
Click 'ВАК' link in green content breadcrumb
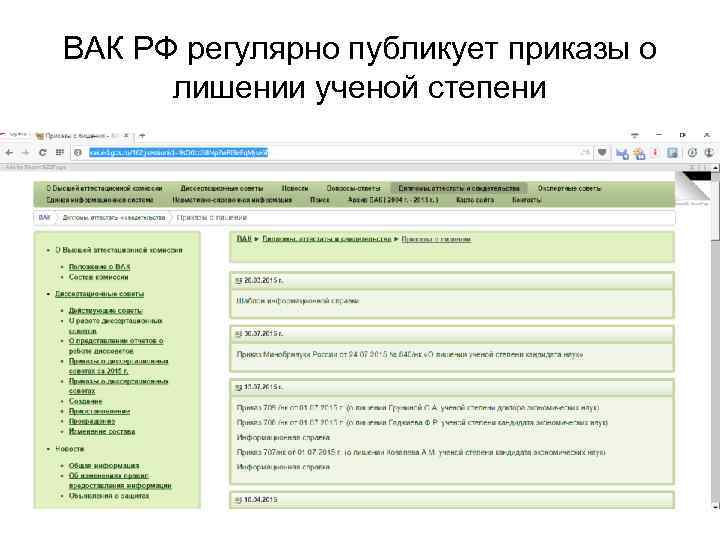click(x=244, y=239)
